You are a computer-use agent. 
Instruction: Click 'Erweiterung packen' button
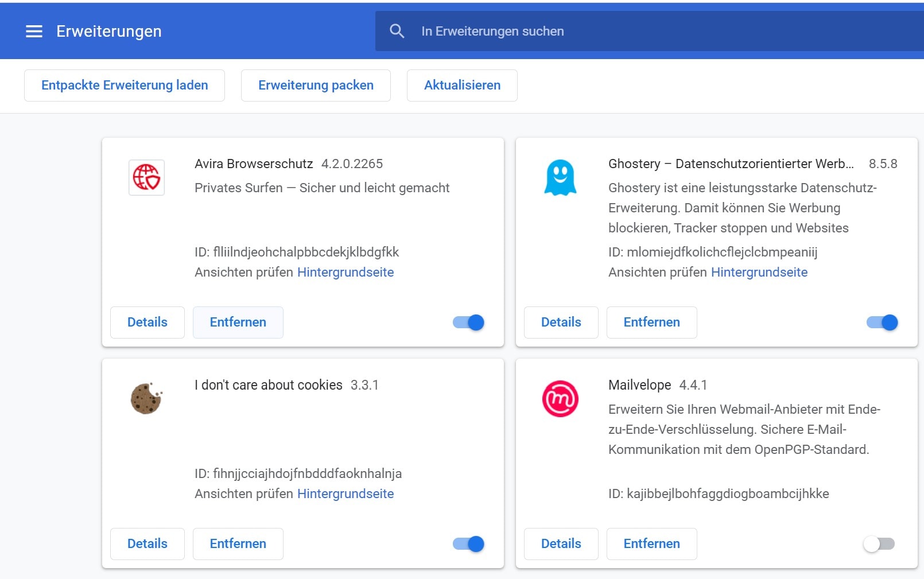click(x=316, y=86)
